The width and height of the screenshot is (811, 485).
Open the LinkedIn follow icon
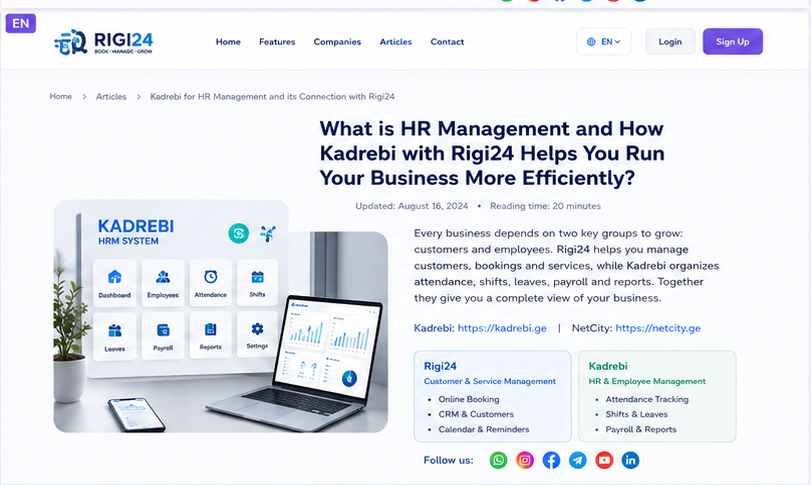click(x=630, y=460)
